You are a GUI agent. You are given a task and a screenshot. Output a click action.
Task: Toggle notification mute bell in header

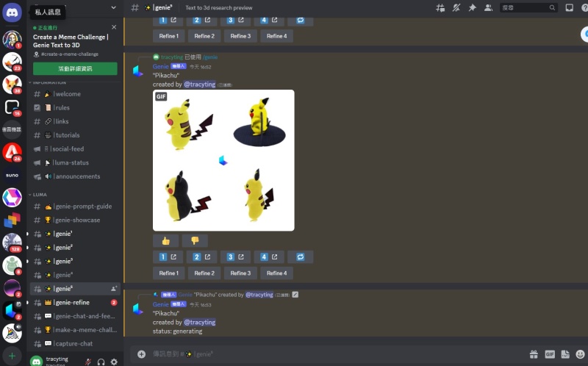pos(456,8)
